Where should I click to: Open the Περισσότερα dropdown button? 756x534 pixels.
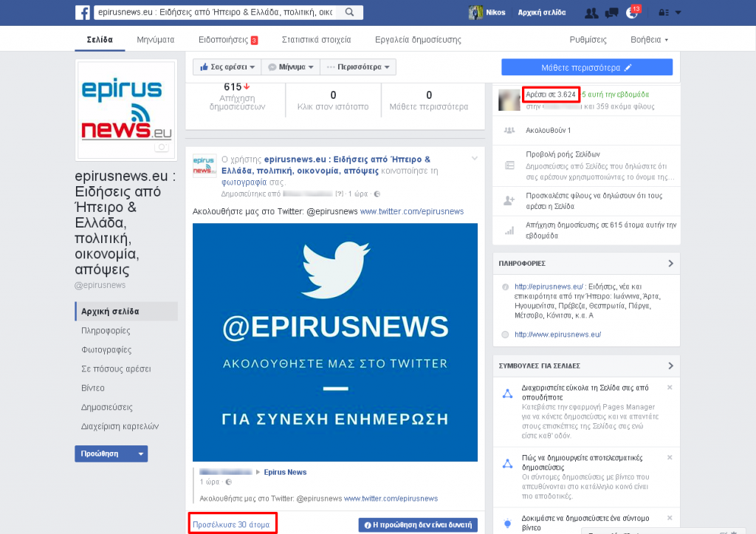358,67
